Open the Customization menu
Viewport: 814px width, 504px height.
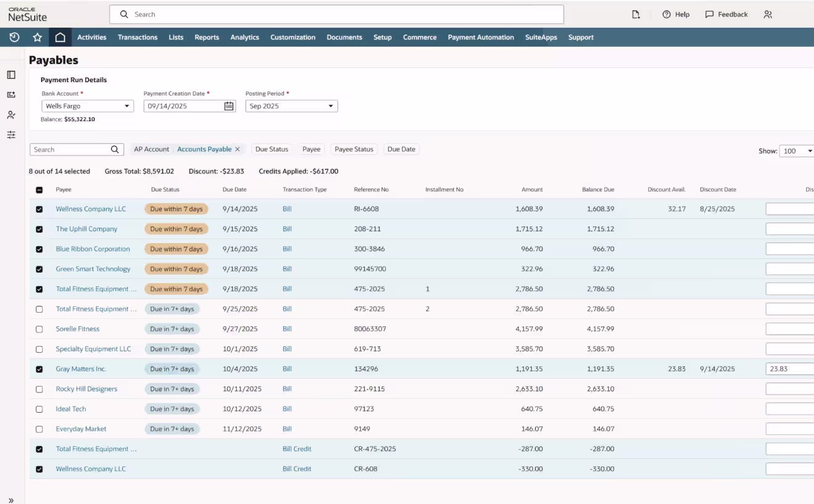tap(293, 37)
